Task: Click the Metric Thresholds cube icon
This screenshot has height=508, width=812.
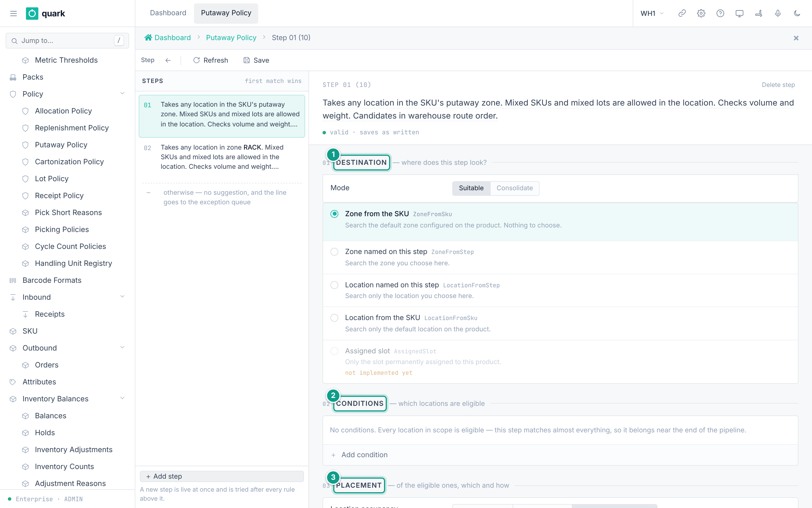Action: [25, 60]
